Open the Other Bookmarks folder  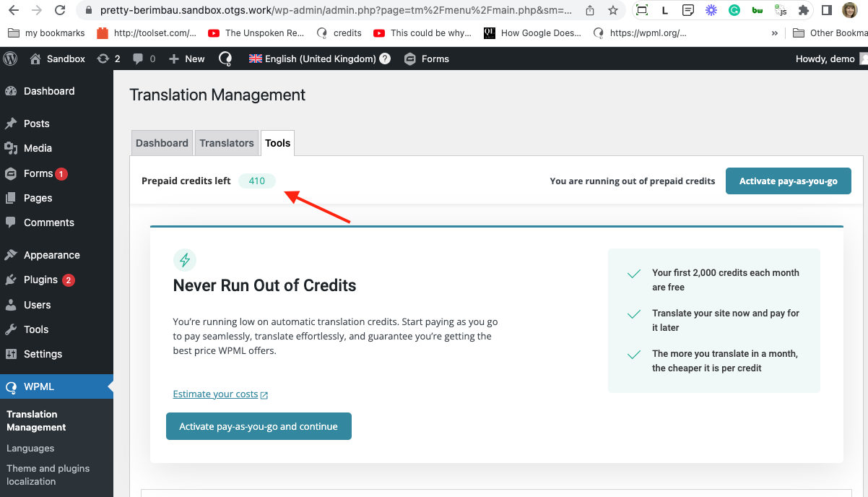pyautogui.click(x=830, y=33)
